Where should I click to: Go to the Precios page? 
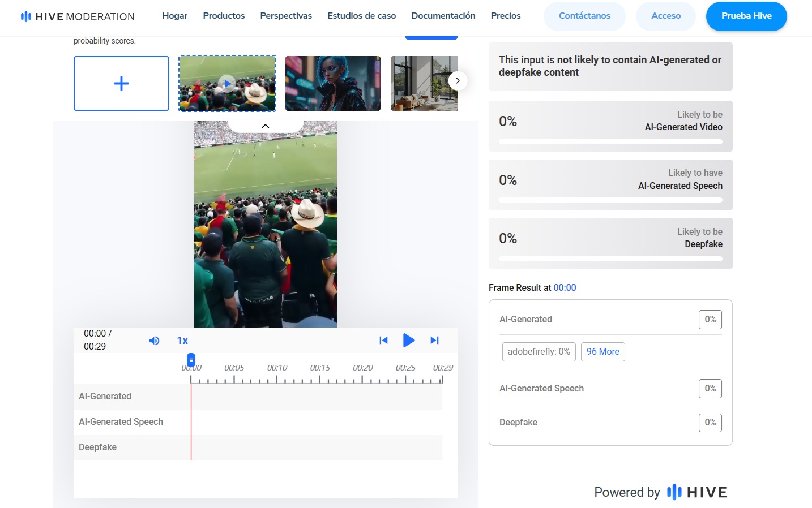point(505,16)
